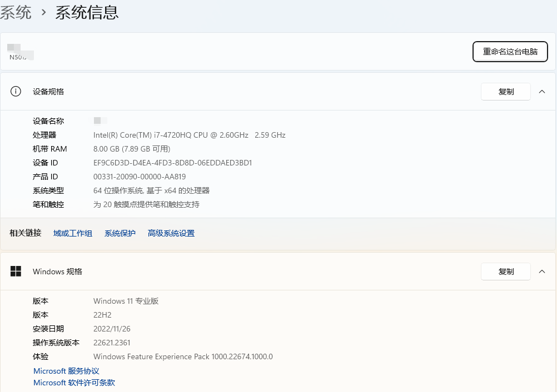Viewport: 557px width, 392px height.
Task: Click the 相关链接 label
Action: (25, 233)
